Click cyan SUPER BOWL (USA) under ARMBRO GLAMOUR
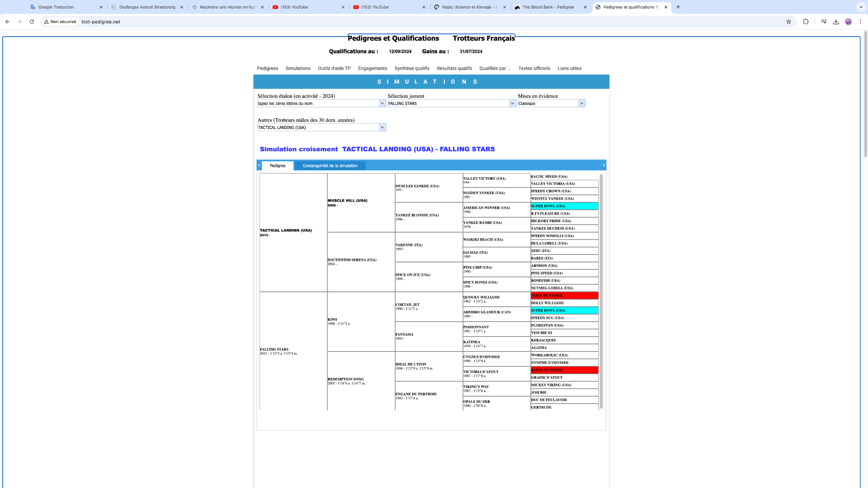Image resolution: width=868 pixels, height=488 pixels. click(564, 310)
